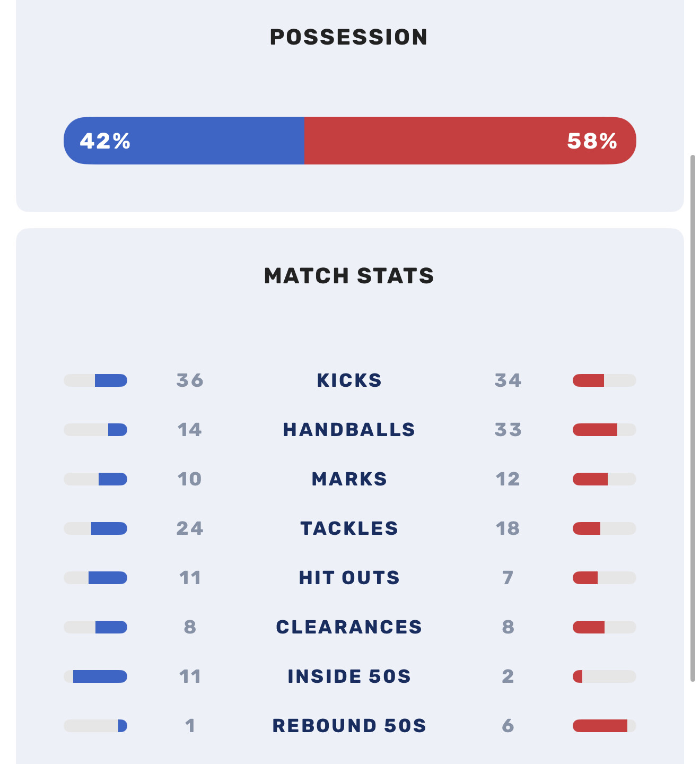700x764 pixels.
Task: Pick the REBOUND 50S stat label
Action: pyautogui.click(x=349, y=726)
